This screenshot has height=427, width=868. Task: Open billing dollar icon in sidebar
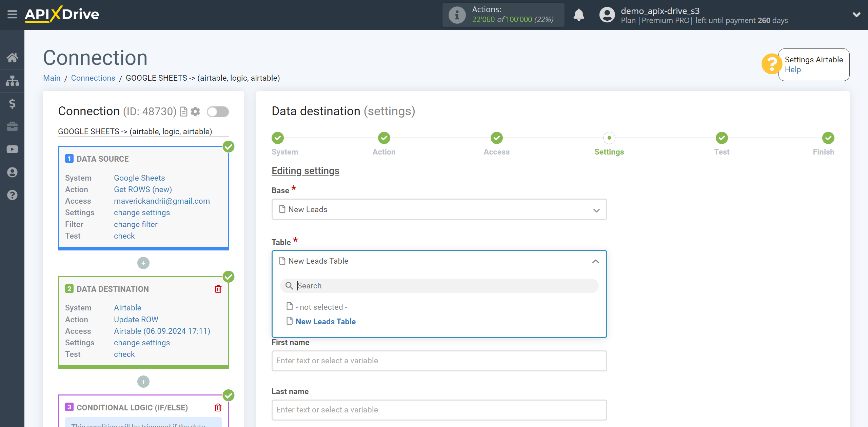point(12,103)
